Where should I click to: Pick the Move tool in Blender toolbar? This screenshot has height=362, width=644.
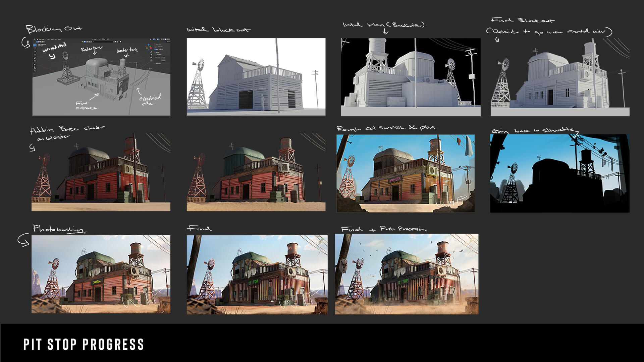[35, 52]
